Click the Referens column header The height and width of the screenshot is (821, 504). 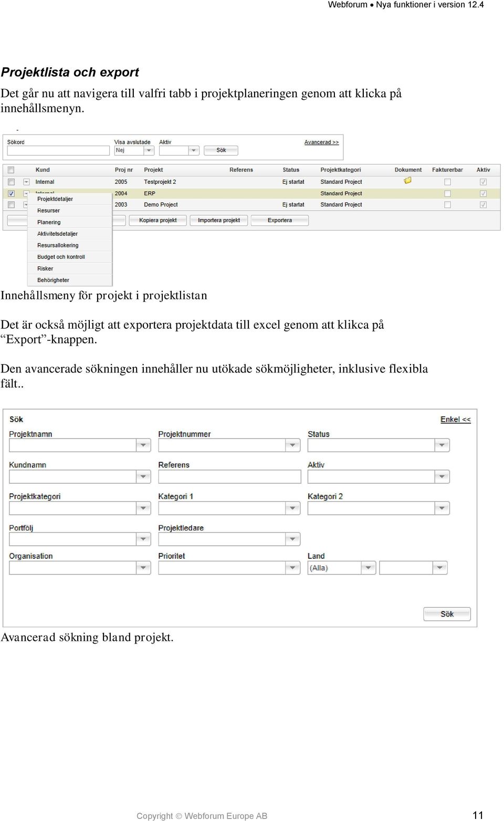pyautogui.click(x=241, y=170)
